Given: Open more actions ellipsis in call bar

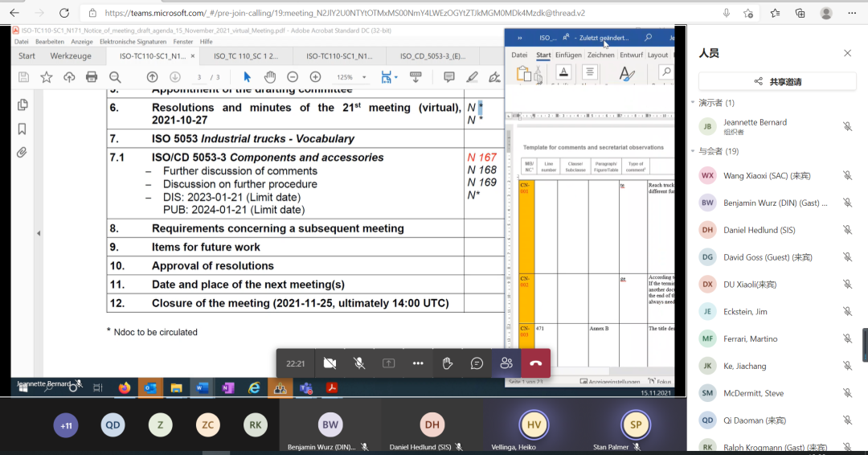Looking at the screenshot, I should (418, 363).
